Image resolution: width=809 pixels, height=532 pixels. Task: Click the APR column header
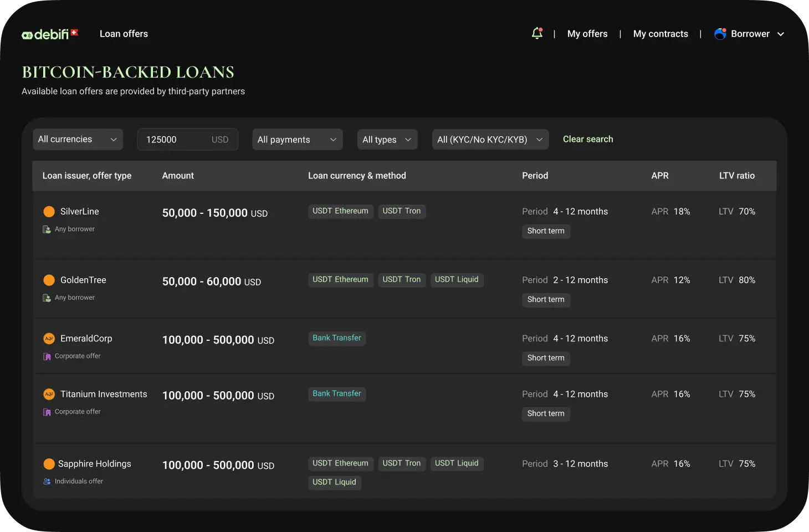click(660, 176)
